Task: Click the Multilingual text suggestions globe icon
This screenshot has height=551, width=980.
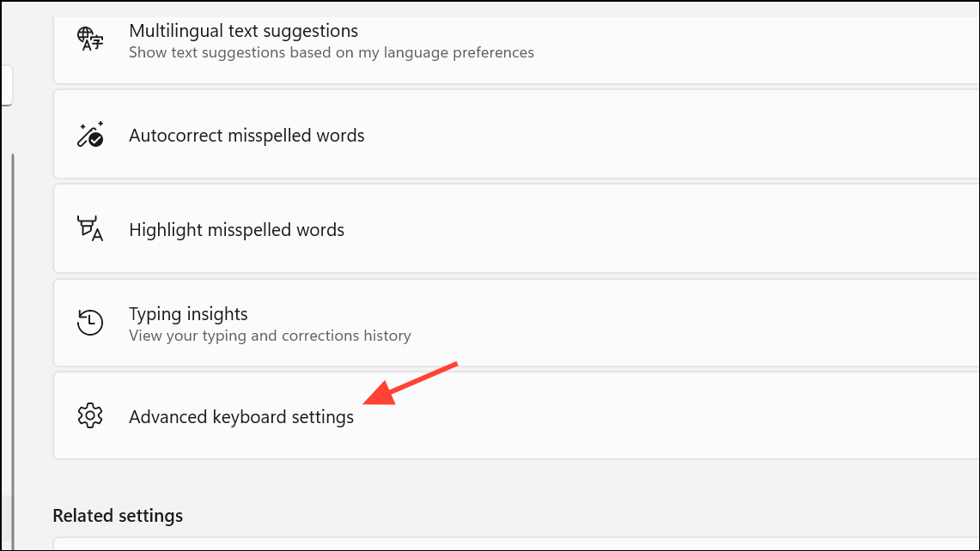Action: (x=90, y=39)
